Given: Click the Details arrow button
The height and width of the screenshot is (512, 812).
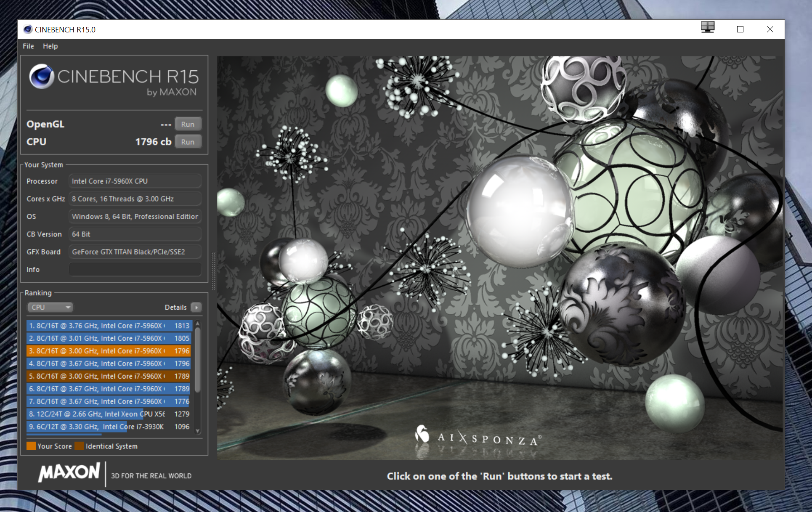Looking at the screenshot, I should coord(196,307).
